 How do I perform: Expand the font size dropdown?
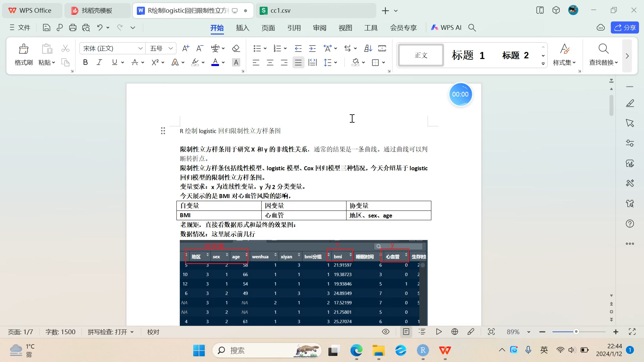[170, 48]
